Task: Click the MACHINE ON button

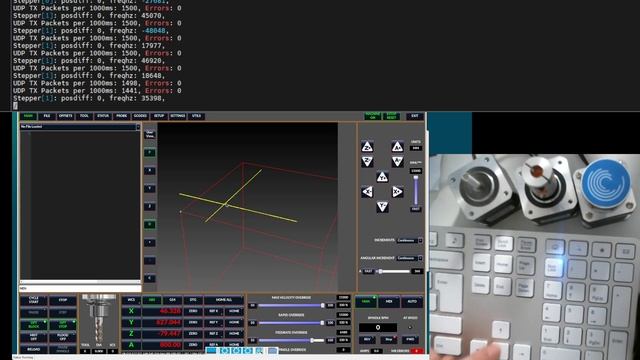Action: pos(373,116)
